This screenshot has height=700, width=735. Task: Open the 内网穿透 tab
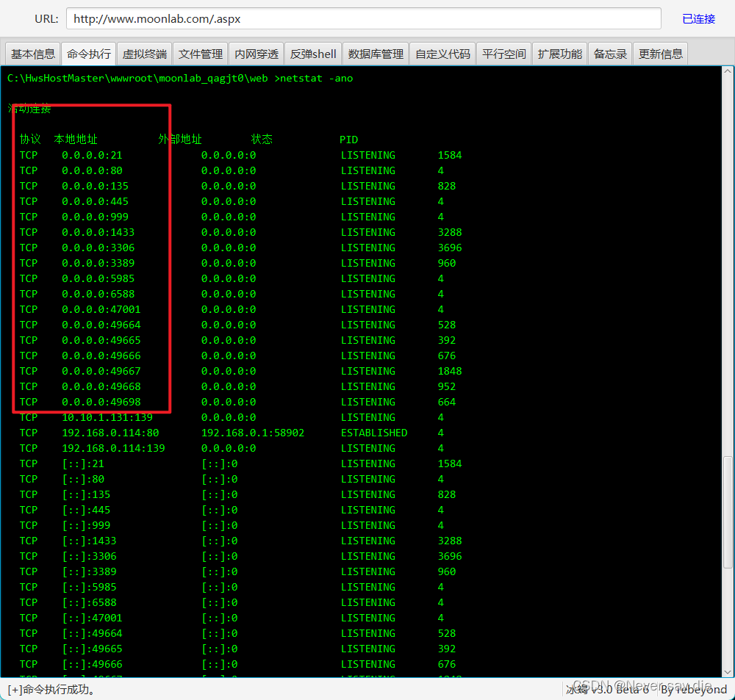pyautogui.click(x=256, y=54)
